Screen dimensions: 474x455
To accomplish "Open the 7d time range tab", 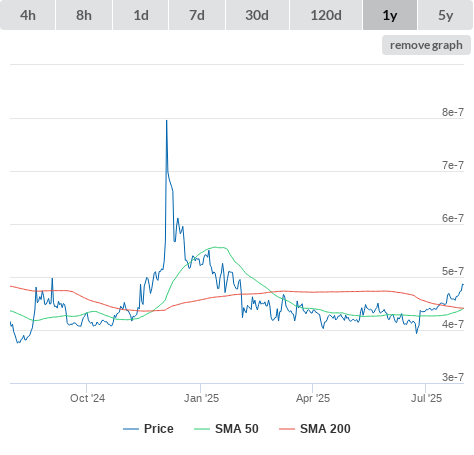I will point(197,15).
